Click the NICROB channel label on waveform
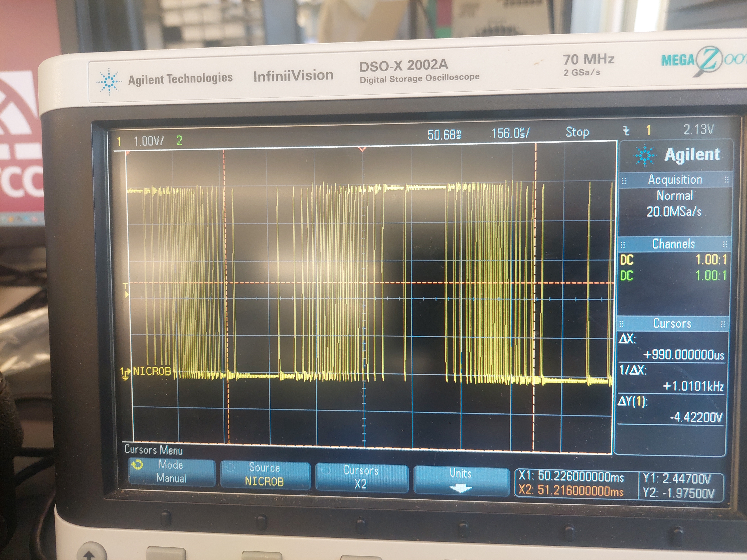The height and width of the screenshot is (560, 747). (x=152, y=371)
